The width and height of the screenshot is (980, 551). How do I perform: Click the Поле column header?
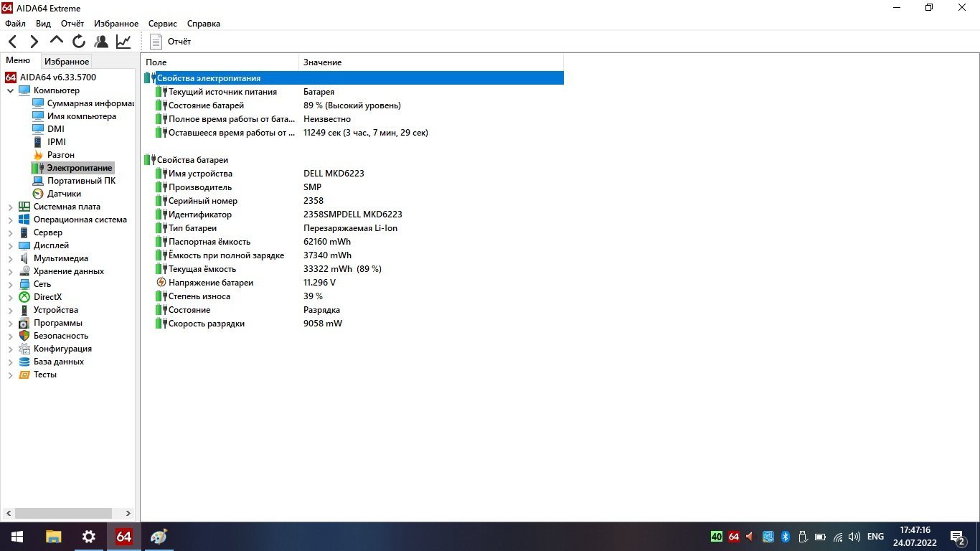click(x=220, y=62)
